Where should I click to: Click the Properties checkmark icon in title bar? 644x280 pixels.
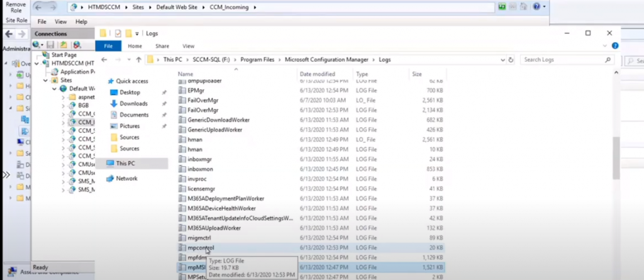click(118, 33)
